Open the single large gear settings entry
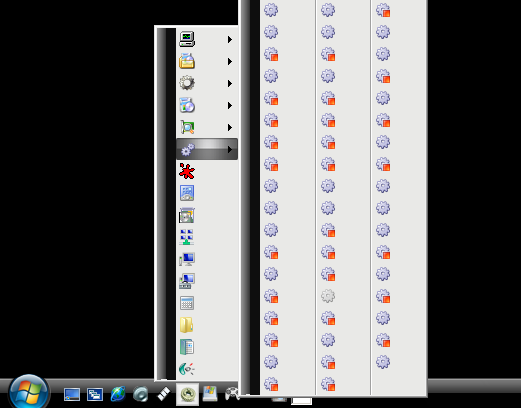521x408 pixels. coord(207,83)
